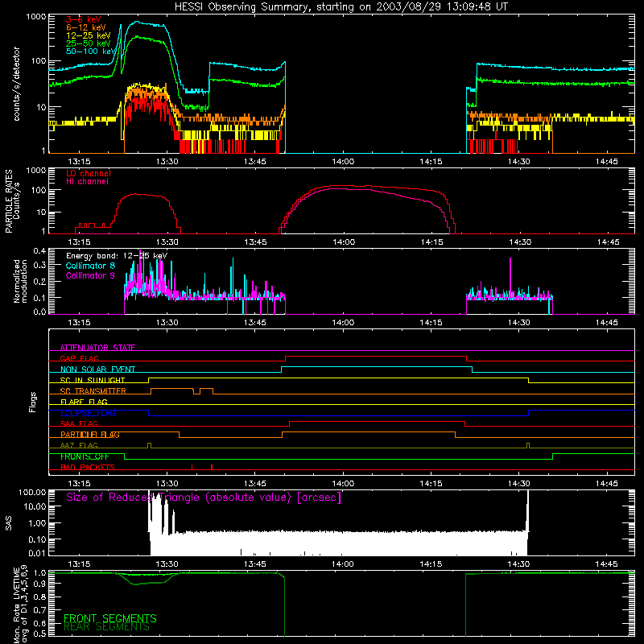Click 14:00 time tick below count-rate panel

[x=343, y=162]
